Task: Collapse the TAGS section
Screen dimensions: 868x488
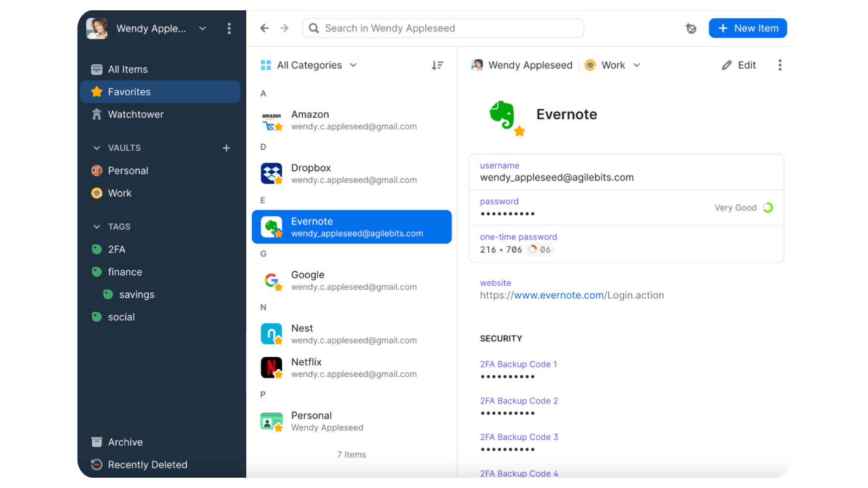Action: click(x=97, y=227)
